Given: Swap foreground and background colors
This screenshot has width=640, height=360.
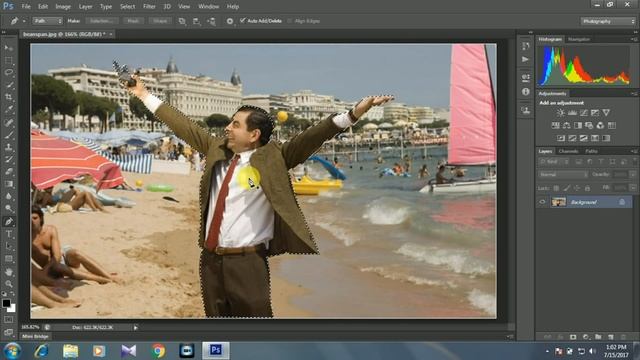Looking at the screenshot, I should [13, 294].
